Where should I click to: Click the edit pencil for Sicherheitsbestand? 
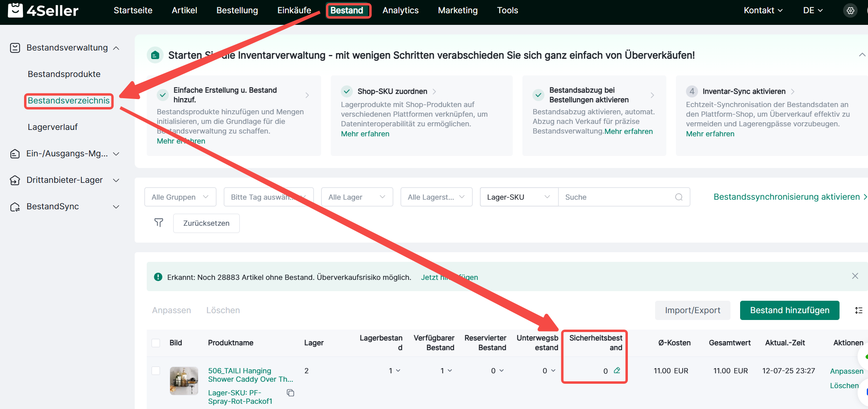click(x=617, y=371)
